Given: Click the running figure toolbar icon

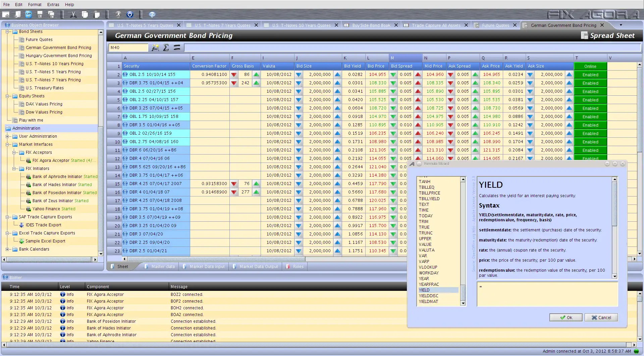Looking at the screenshot, I should (x=118, y=14).
